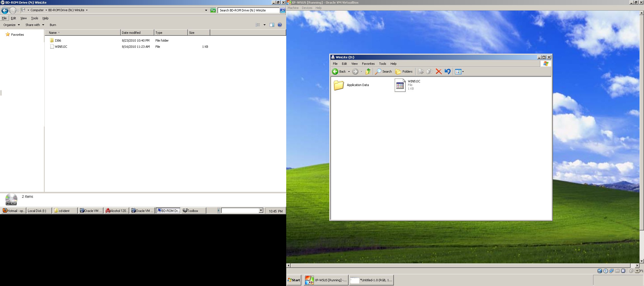The width and height of the screenshot is (644, 286).
Task: Focus the Search BD-ROM Drive (N:) WinLite field
Action: [248, 10]
